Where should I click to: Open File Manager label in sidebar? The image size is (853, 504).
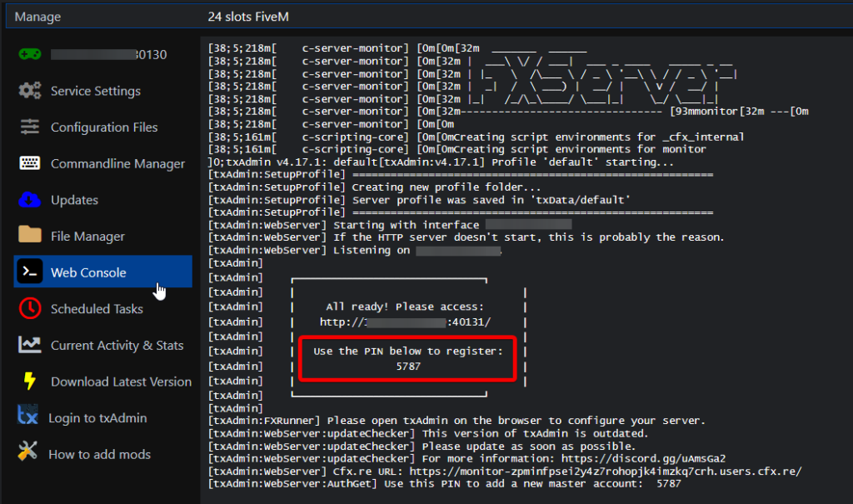click(x=87, y=237)
